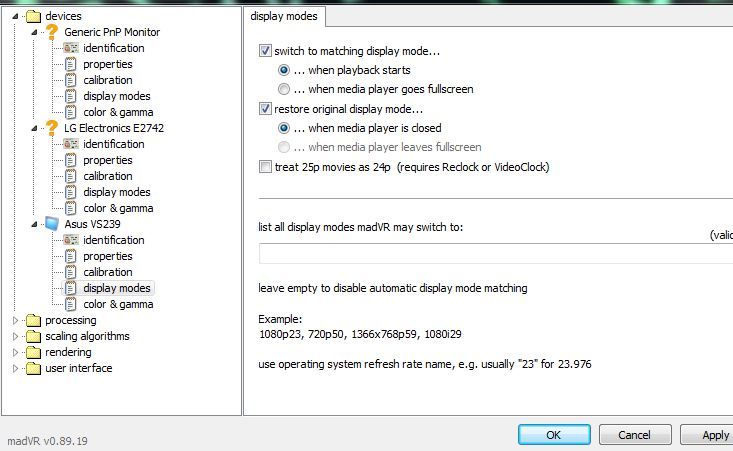Expand the scaling algorithms node
Image resolution: width=733 pixels, height=451 pixels.
click(x=15, y=336)
